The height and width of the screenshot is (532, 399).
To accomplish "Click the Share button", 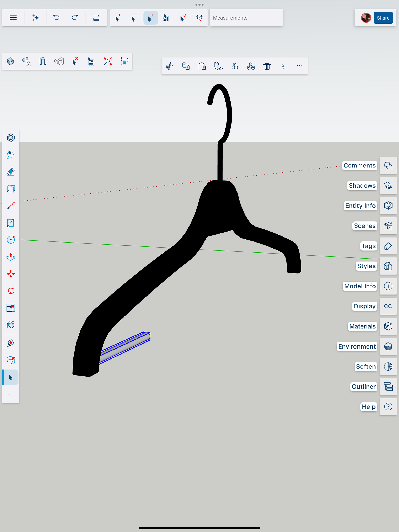I will click(x=383, y=18).
